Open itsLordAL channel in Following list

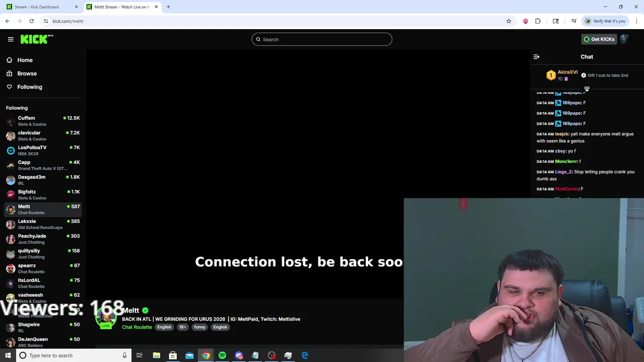[x=43, y=283]
